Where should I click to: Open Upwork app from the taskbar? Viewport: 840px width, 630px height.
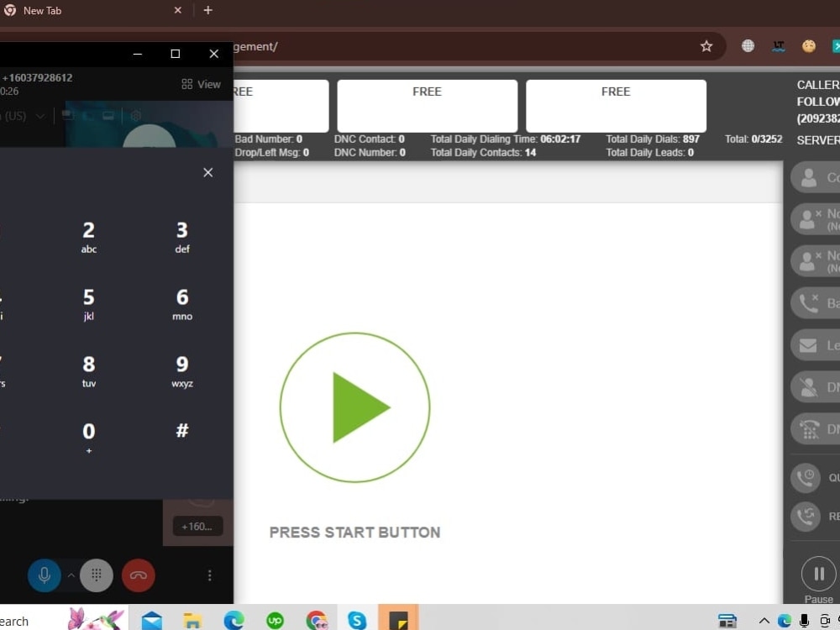(x=275, y=621)
